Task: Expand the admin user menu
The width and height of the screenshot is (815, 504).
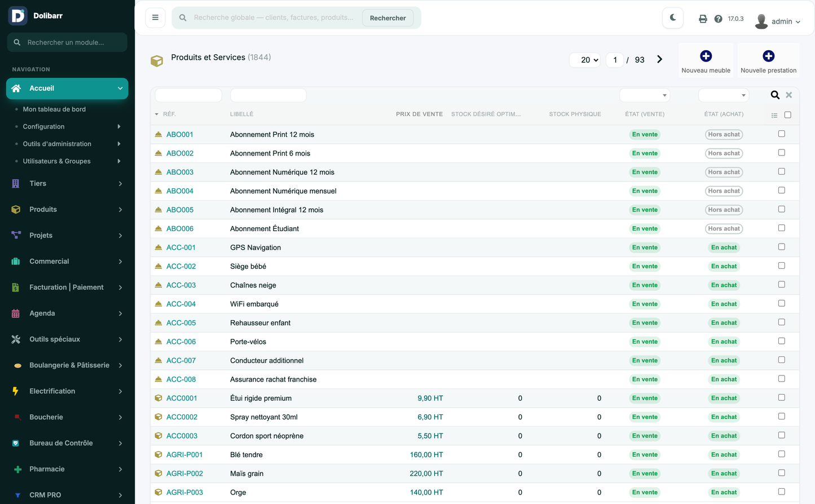Action: (x=778, y=21)
